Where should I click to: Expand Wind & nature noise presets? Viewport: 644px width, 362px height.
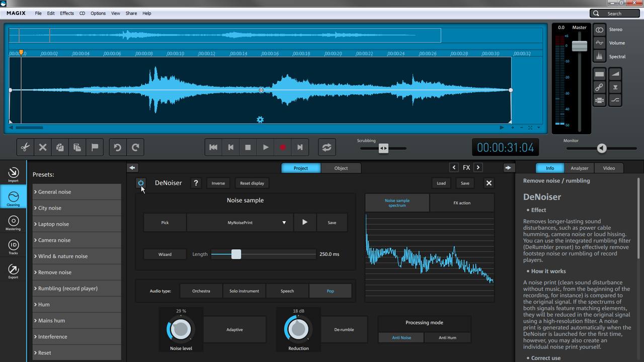click(77, 256)
